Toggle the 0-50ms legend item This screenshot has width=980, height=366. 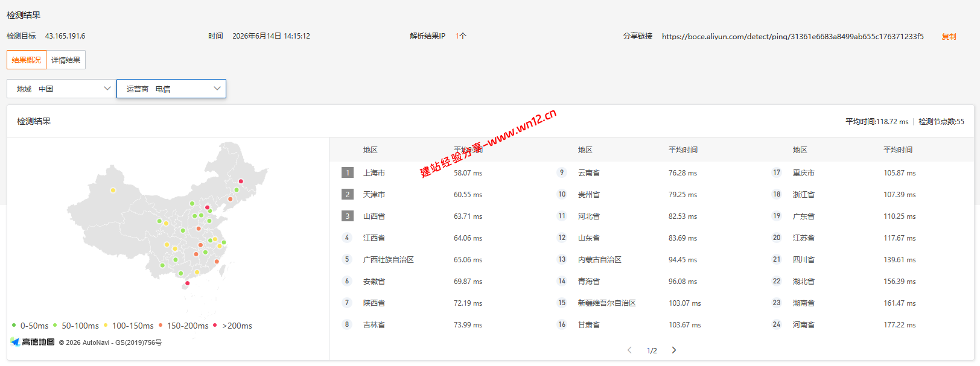pos(30,326)
